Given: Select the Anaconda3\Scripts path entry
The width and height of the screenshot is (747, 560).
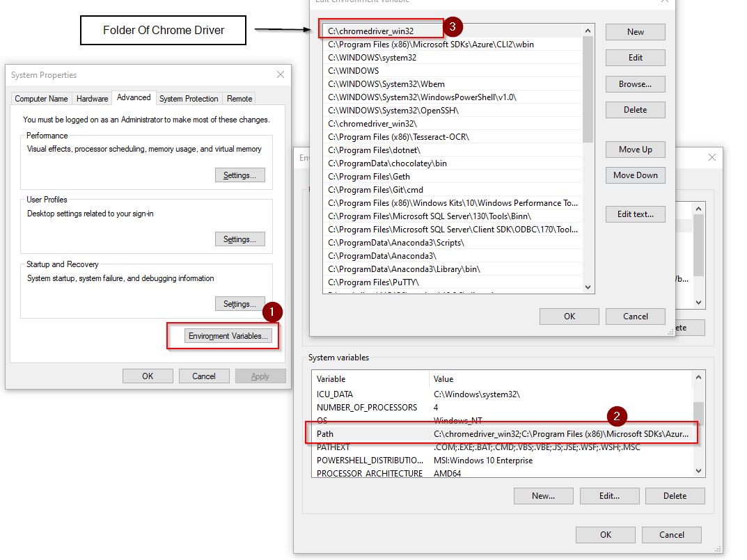Looking at the screenshot, I should [x=453, y=243].
